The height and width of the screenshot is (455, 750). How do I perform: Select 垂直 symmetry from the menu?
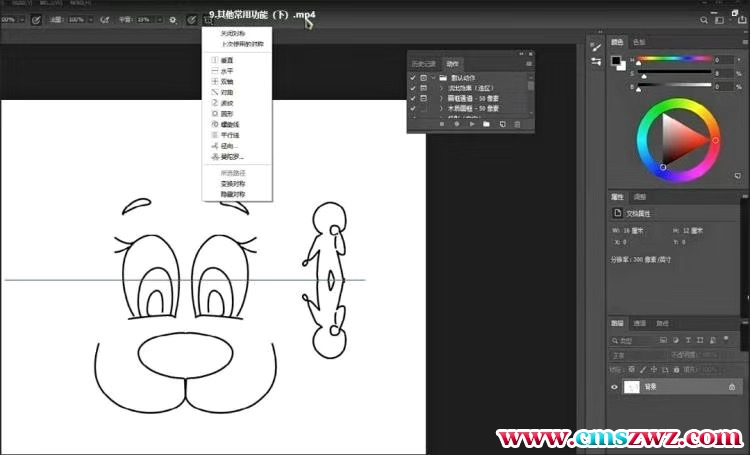point(227,60)
